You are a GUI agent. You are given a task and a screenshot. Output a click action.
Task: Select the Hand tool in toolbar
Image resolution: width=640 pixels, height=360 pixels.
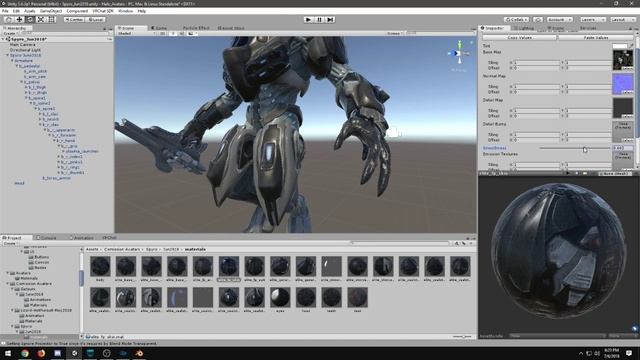click(x=8, y=19)
